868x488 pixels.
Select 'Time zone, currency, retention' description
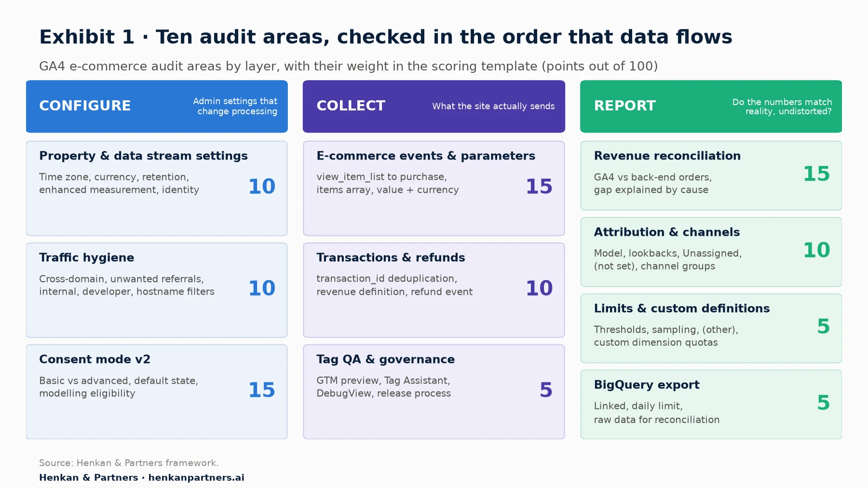point(119,183)
